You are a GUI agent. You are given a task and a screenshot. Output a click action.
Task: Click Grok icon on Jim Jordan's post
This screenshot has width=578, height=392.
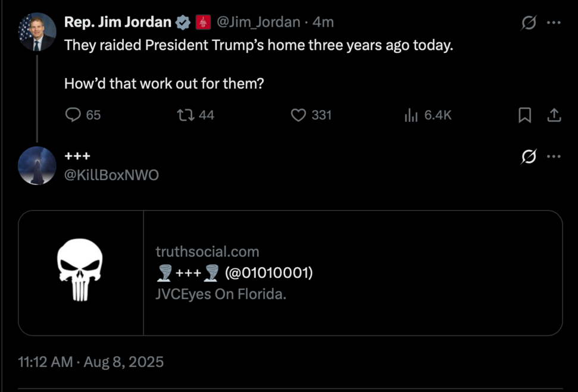pos(528,23)
